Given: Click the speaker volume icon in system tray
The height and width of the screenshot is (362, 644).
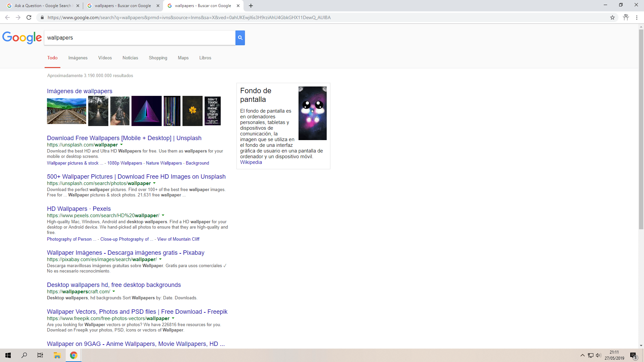Looking at the screenshot, I should (599, 355).
